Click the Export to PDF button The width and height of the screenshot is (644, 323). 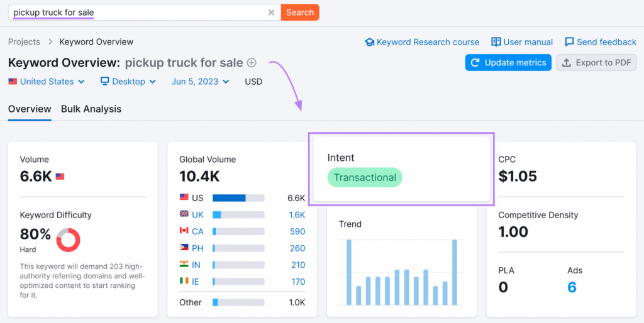[x=596, y=63]
